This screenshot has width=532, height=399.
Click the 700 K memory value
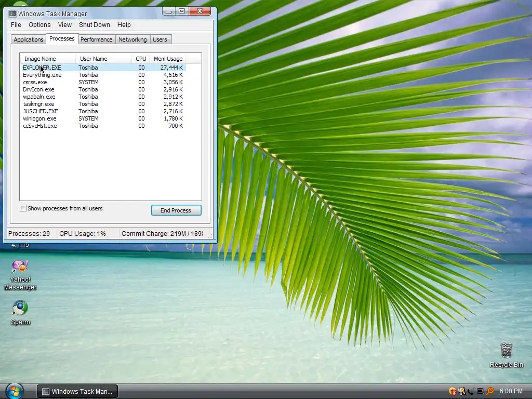pyautogui.click(x=176, y=126)
